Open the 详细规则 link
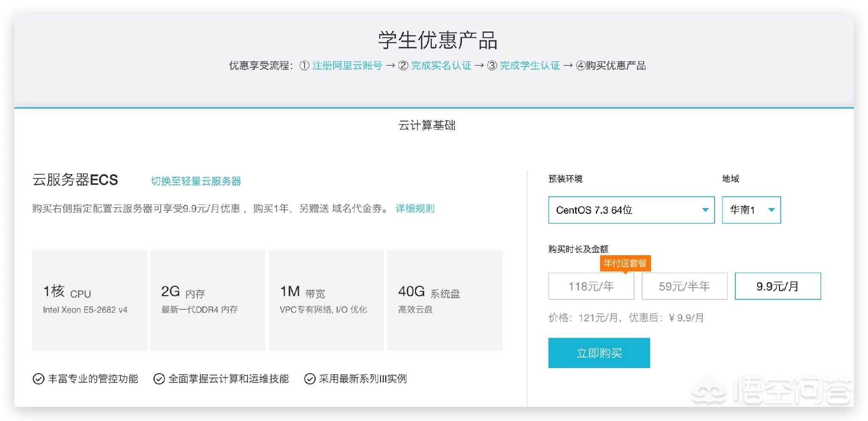This screenshot has height=421, width=868. [x=415, y=209]
